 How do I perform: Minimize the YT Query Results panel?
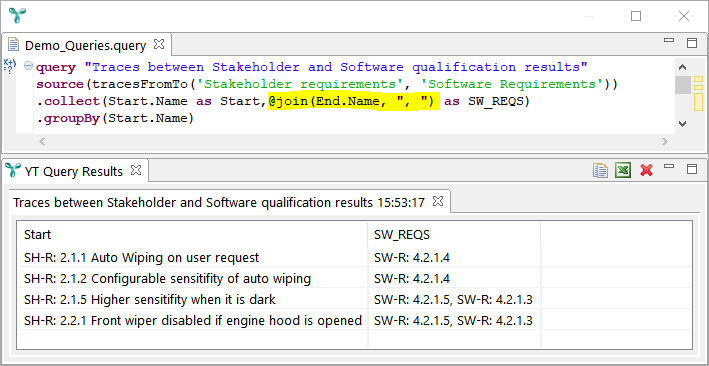[x=669, y=166]
